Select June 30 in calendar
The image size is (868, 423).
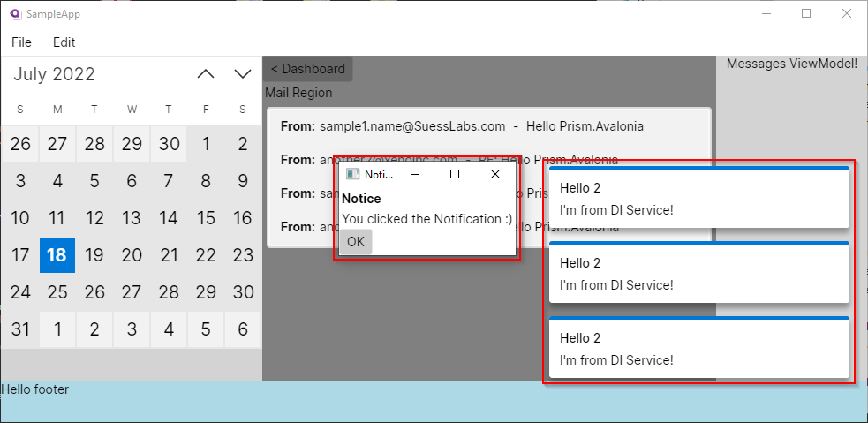[x=169, y=144]
